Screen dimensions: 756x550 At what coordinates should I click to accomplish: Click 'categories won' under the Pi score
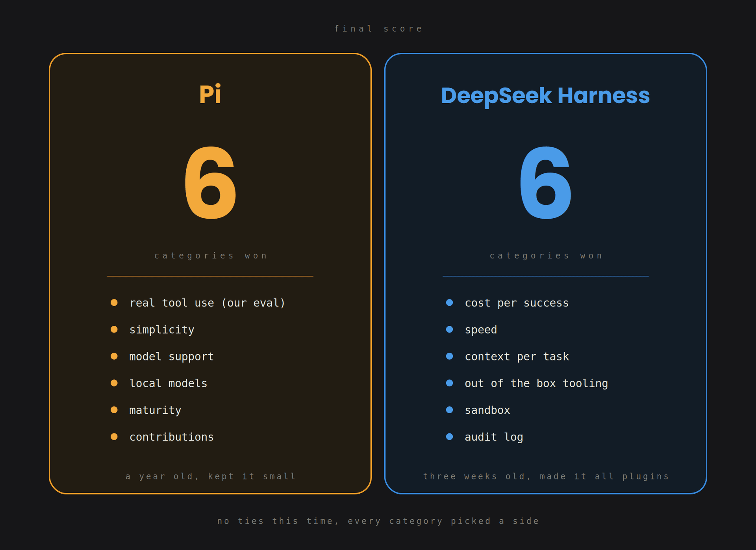[211, 256]
